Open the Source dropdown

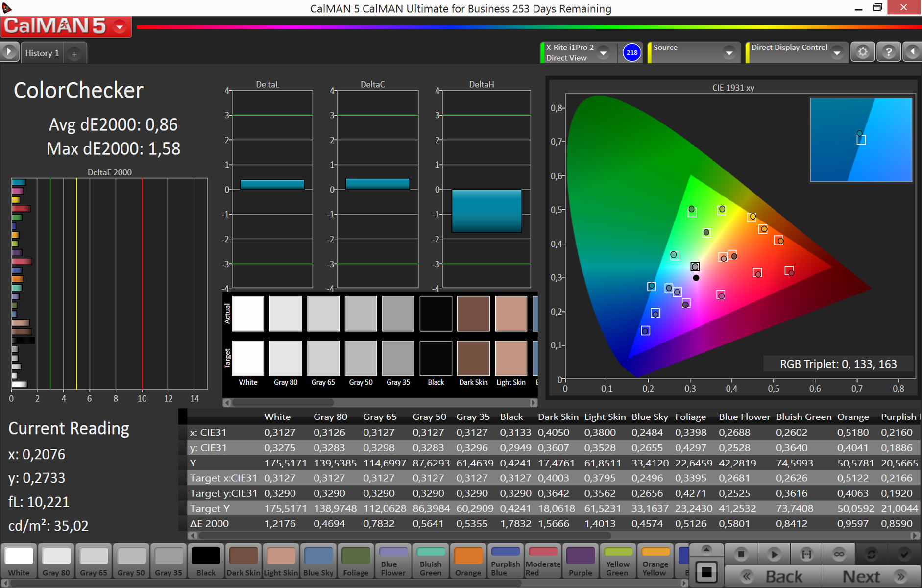coord(729,52)
